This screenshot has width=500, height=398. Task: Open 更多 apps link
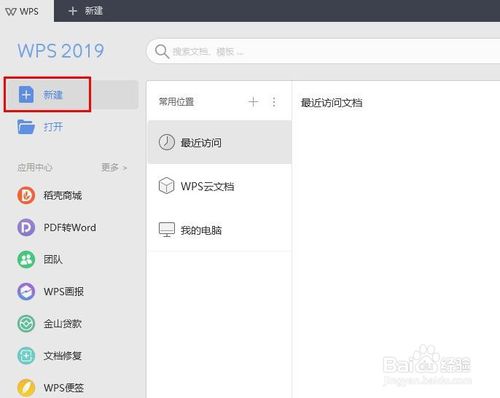(x=114, y=167)
